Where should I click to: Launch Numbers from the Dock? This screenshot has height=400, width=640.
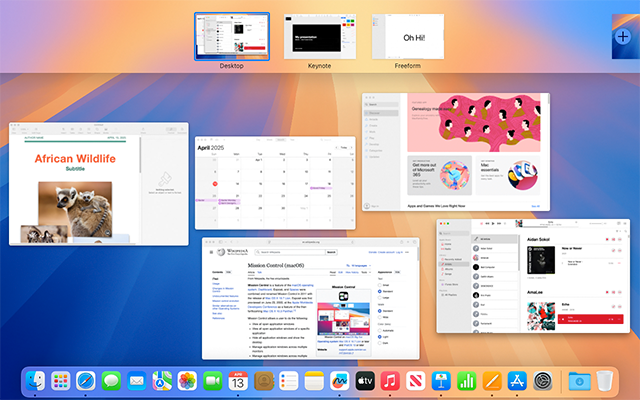(467, 381)
